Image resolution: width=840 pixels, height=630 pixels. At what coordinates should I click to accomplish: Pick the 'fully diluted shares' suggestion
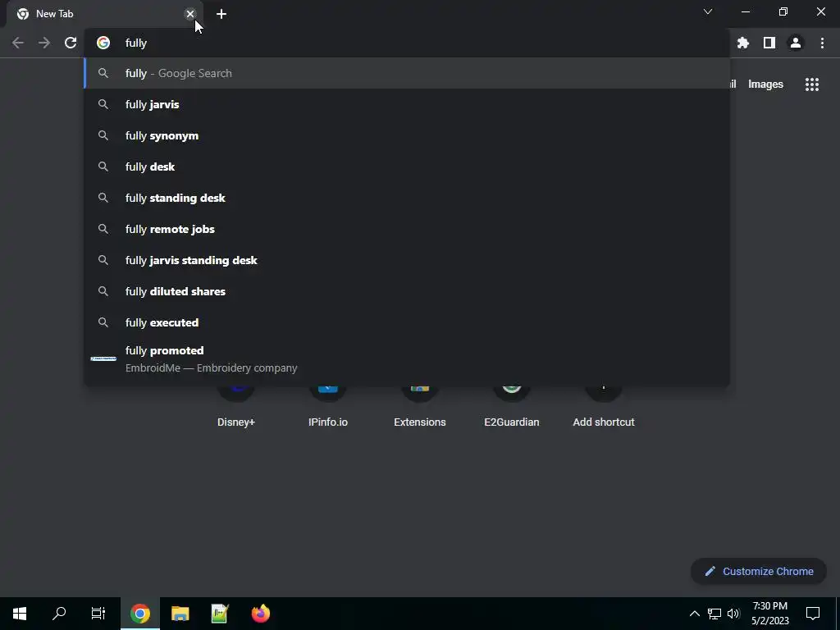[407, 291]
